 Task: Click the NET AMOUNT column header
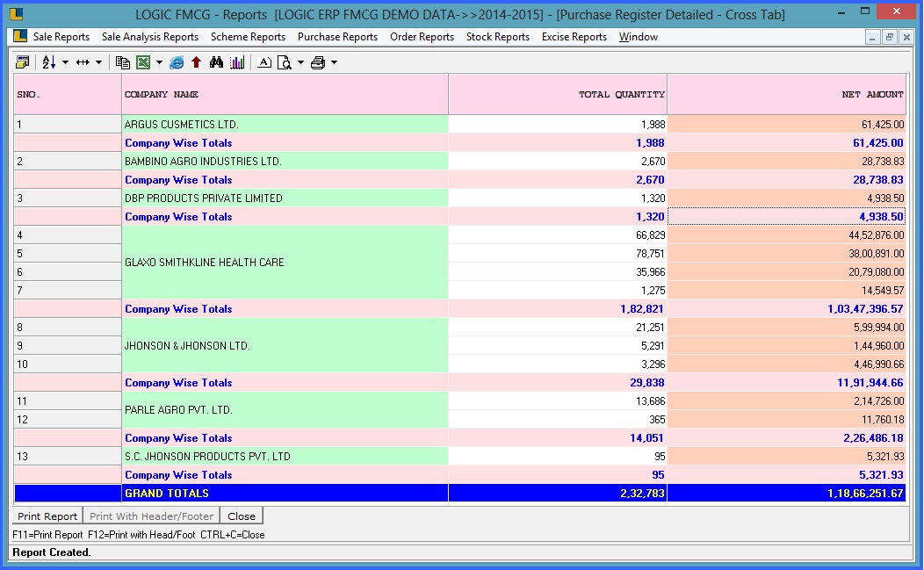pos(787,94)
